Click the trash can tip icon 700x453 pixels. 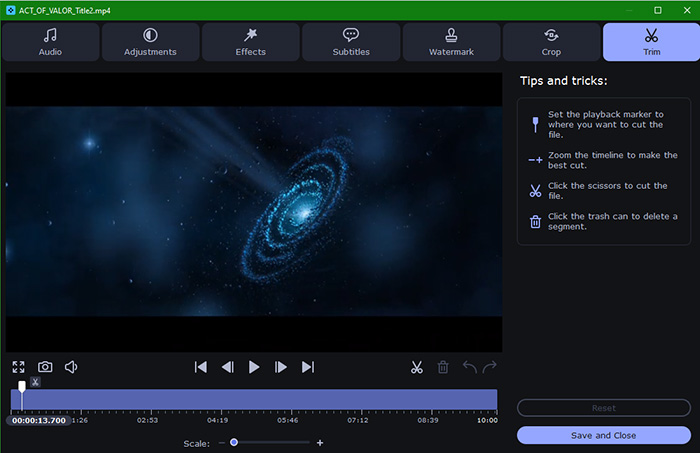coord(535,221)
